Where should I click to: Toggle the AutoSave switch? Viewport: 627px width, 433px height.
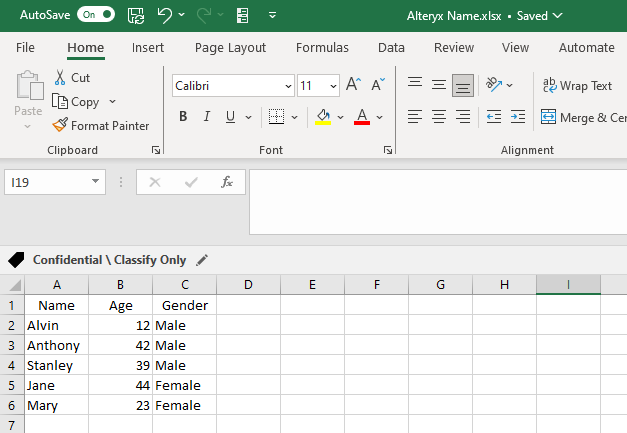click(x=96, y=15)
